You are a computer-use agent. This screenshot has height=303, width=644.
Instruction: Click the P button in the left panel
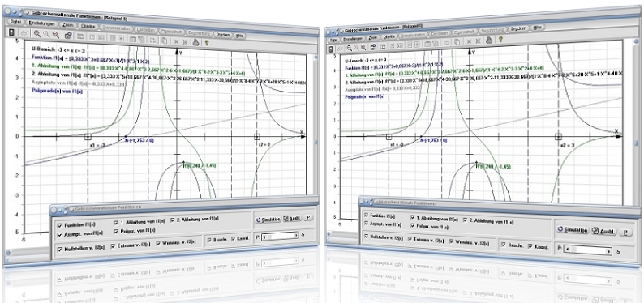(x=307, y=218)
